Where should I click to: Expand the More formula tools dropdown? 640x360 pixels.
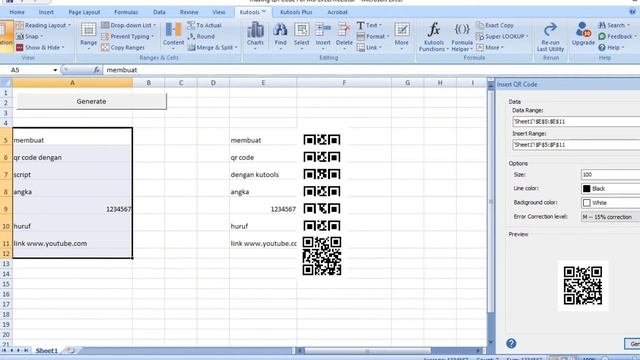[x=491, y=47]
